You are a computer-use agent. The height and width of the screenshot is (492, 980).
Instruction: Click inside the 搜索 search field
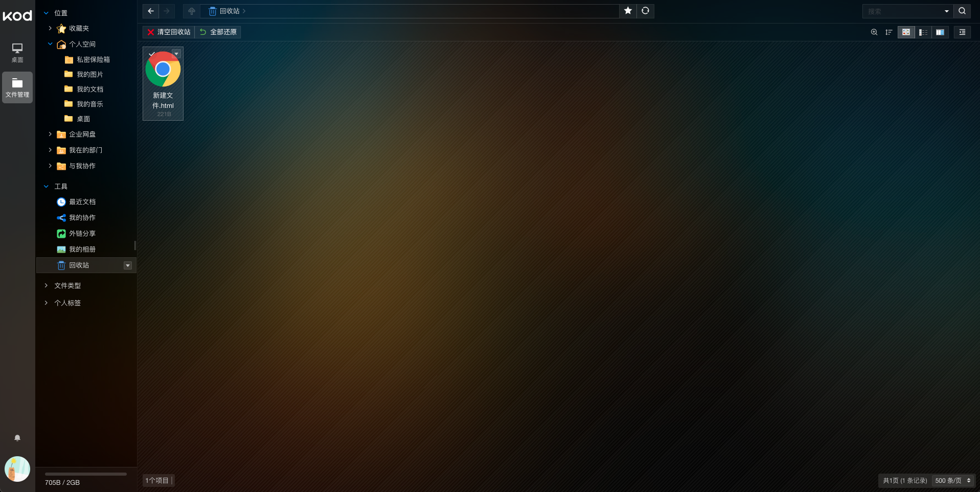[x=902, y=11]
